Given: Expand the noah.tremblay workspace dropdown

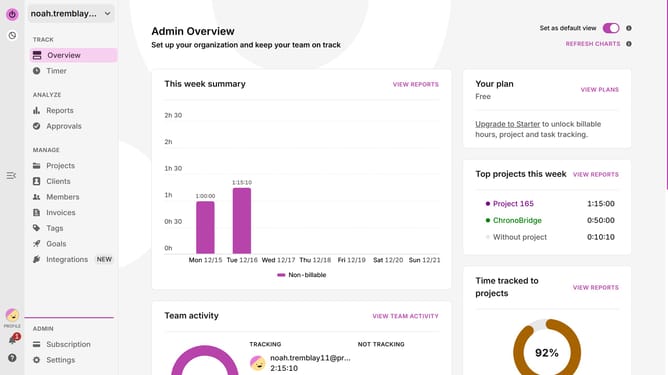Looking at the screenshot, I should tap(71, 14).
